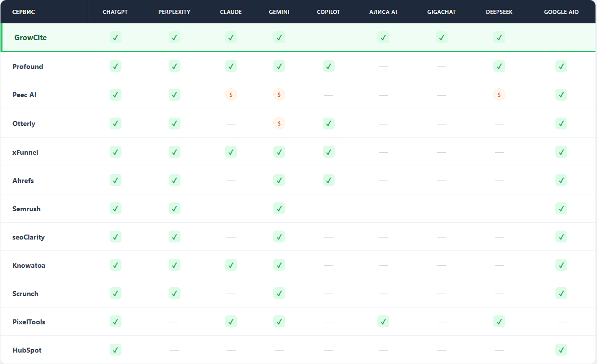Image resolution: width=597 pixels, height=364 pixels.
Task: Click the Google AIO column header
Action: click(x=561, y=12)
